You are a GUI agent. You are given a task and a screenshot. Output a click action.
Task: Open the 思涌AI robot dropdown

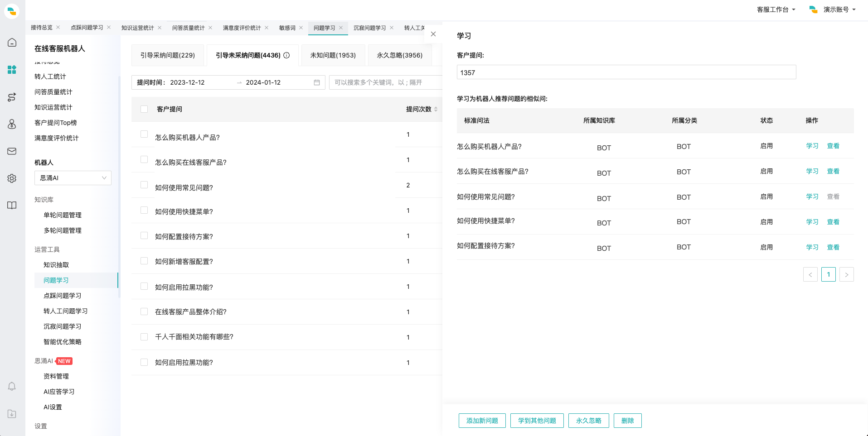point(73,178)
